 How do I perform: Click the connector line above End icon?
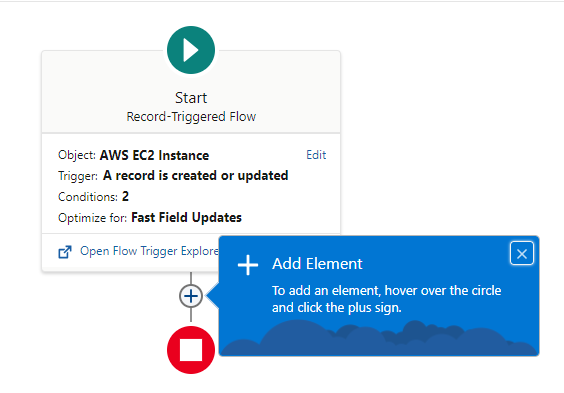191,315
